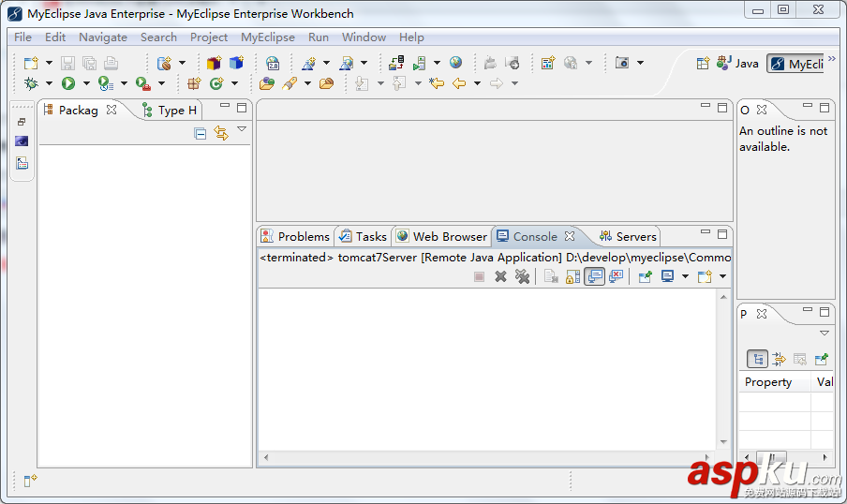Viewport: 847px width, 504px height.
Task: Select the MyEclipse perspective button
Action: [x=797, y=64]
